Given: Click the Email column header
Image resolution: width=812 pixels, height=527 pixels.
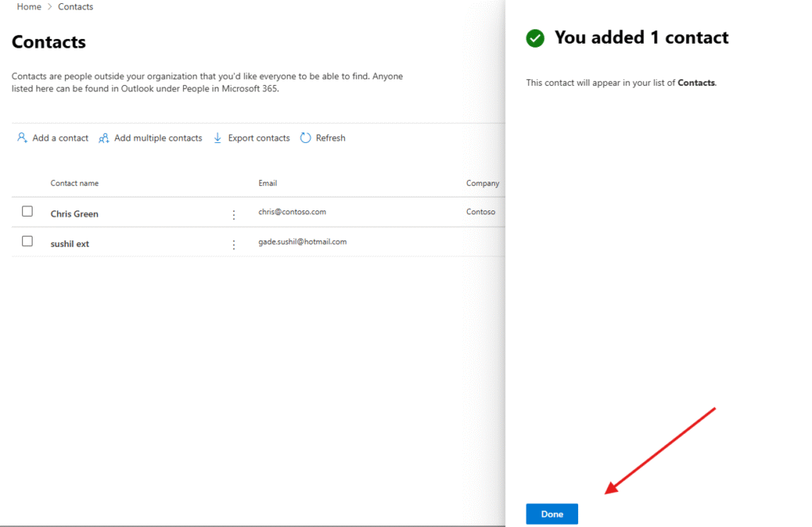Looking at the screenshot, I should click(x=267, y=183).
